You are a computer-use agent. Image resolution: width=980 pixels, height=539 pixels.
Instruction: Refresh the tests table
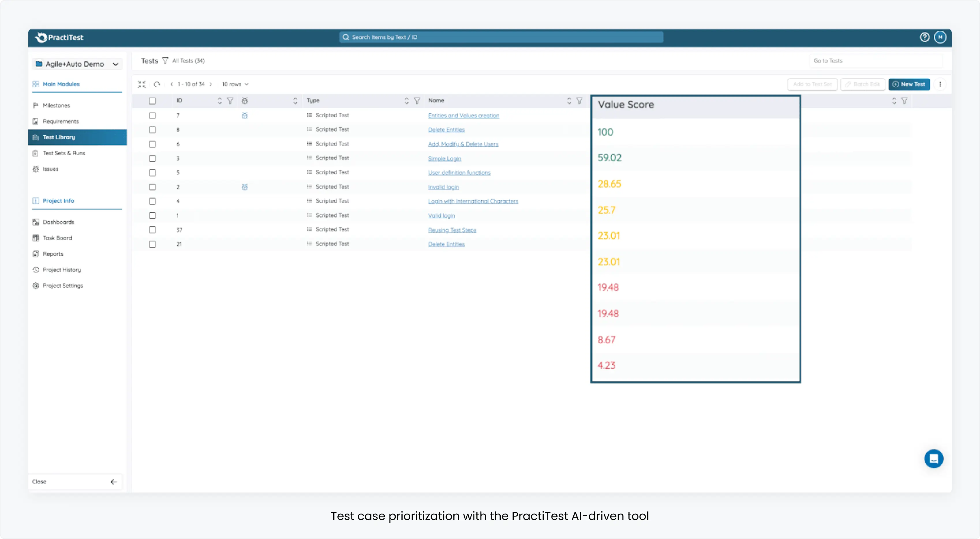click(157, 84)
